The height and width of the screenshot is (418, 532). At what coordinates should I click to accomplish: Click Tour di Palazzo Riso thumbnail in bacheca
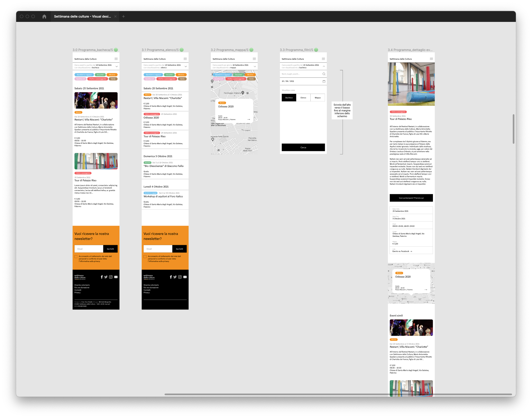pyautogui.click(x=96, y=161)
